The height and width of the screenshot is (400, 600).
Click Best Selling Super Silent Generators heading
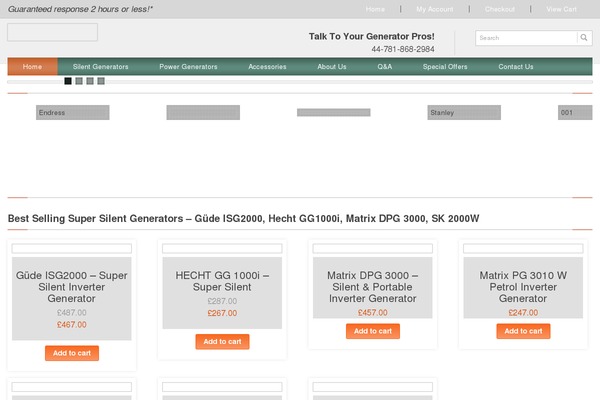(243, 219)
